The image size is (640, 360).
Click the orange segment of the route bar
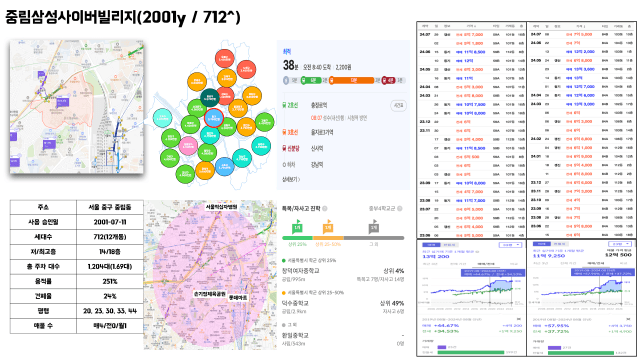(352, 80)
